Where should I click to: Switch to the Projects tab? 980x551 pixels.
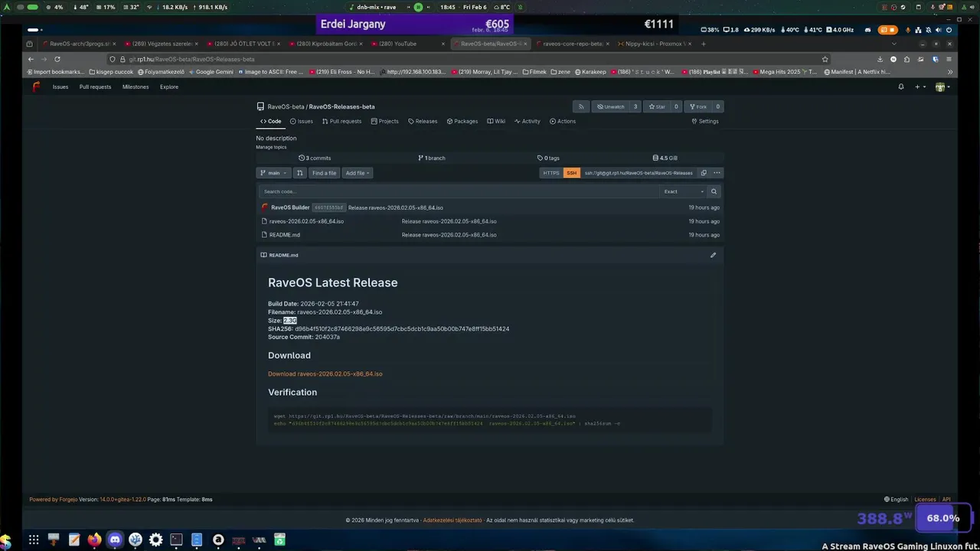pos(384,121)
